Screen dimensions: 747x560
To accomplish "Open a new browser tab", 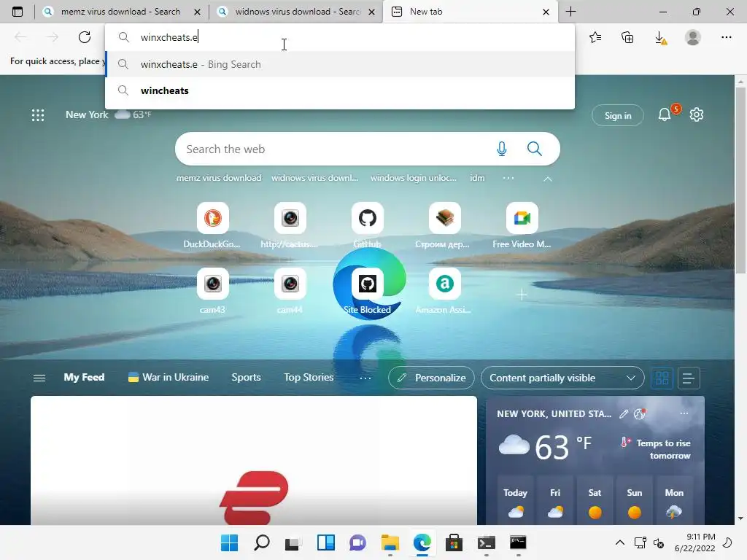I will [x=570, y=12].
